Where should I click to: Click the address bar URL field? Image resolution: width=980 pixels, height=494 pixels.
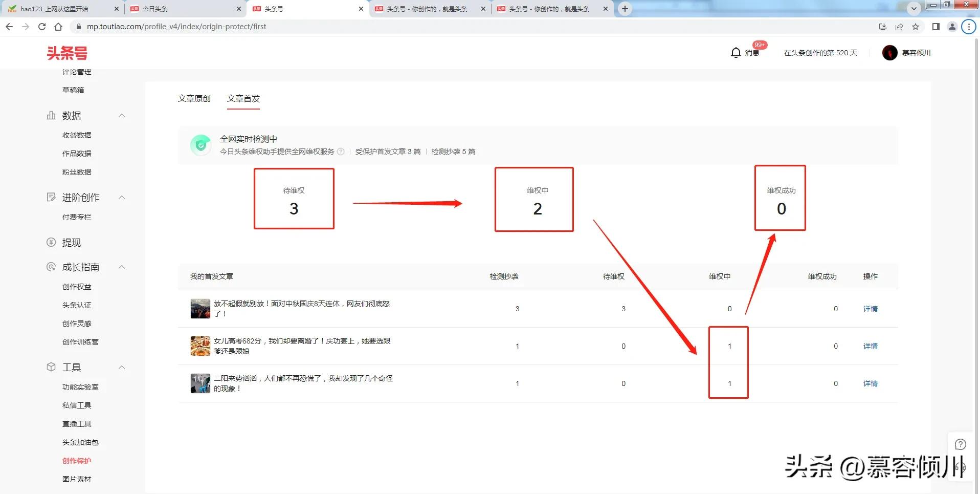click(205, 27)
